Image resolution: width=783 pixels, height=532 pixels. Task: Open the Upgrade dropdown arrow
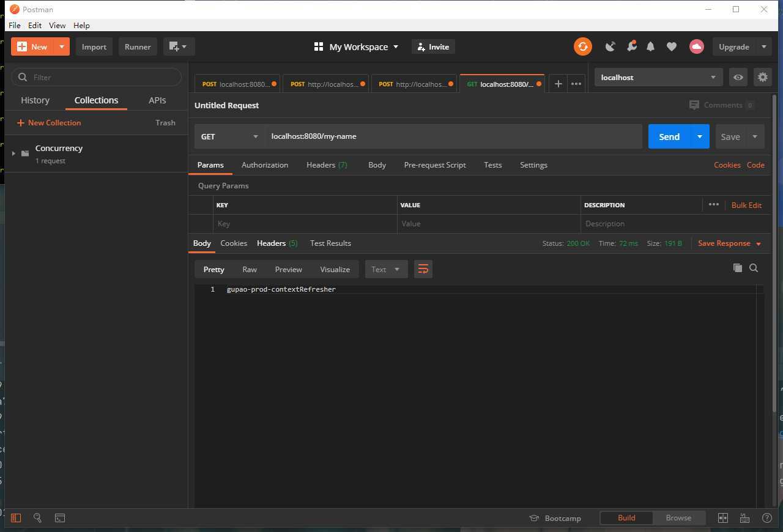[x=763, y=46]
